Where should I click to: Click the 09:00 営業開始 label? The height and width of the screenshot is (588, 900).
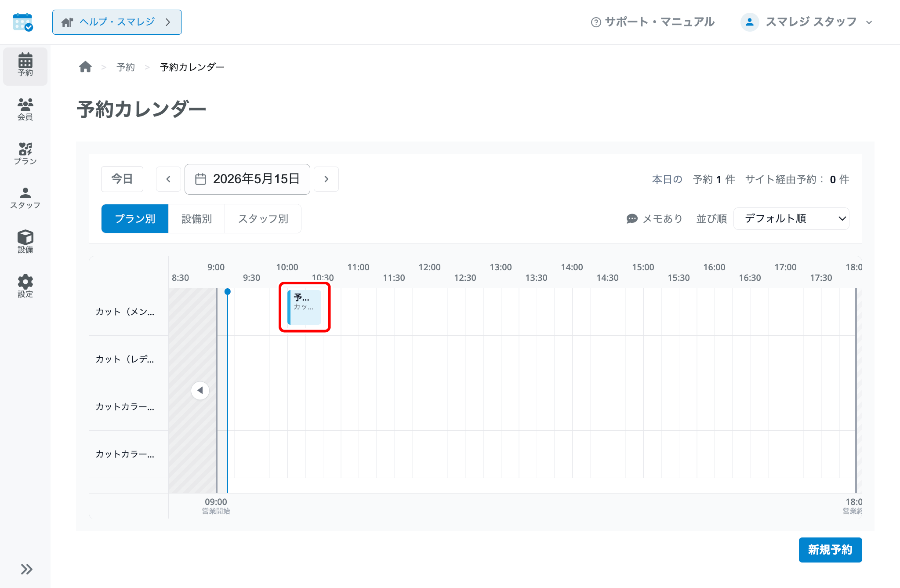pos(216,506)
